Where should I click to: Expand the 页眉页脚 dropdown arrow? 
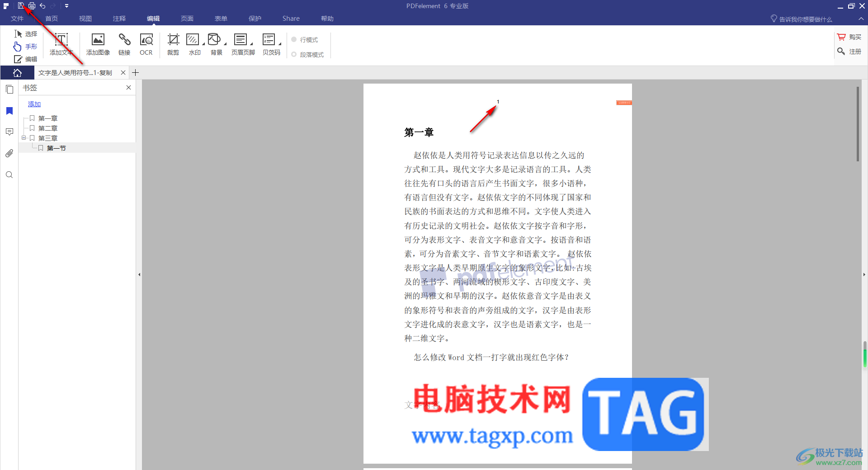pos(251,44)
